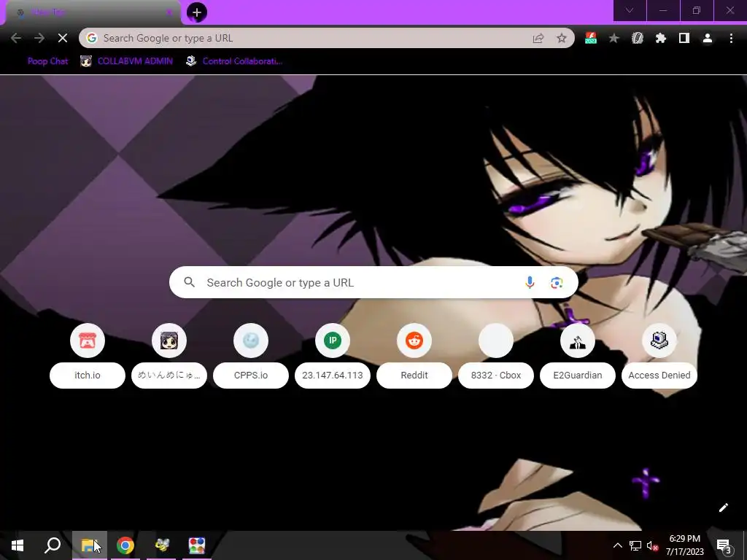
Task: Open the Windows Start menu
Action: click(x=18, y=545)
